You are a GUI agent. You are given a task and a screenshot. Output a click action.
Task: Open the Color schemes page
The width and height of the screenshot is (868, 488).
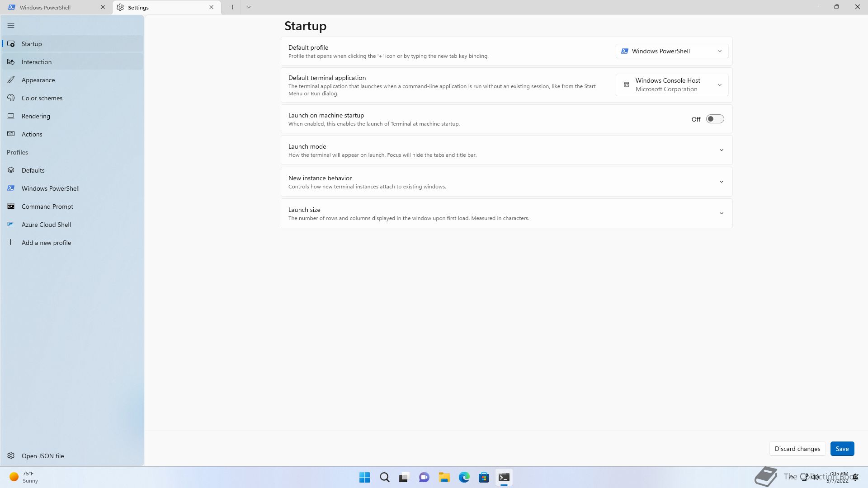(42, 98)
